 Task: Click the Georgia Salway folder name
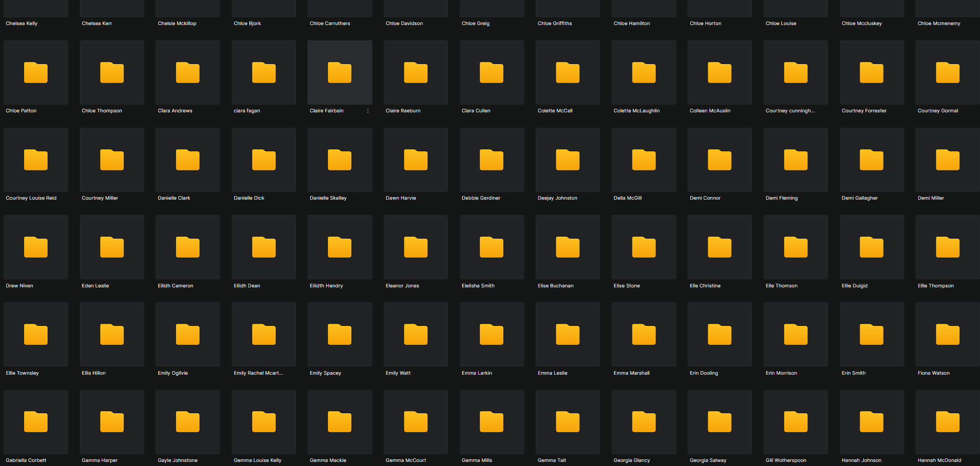pyautogui.click(x=708, y=460)
